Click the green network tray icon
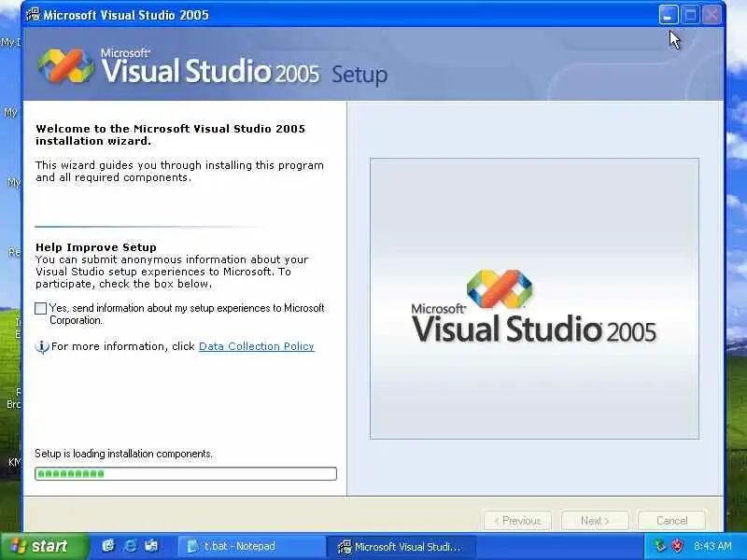Image resolution: width=747 pixels, height=560 pixels. click(660, 546)
